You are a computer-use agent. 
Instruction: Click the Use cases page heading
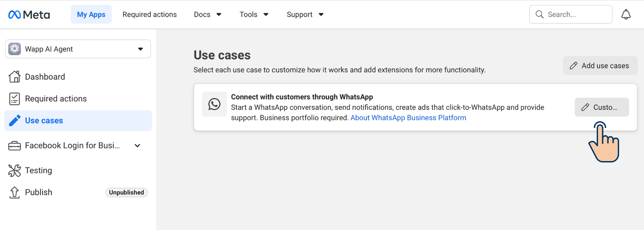click(x=222, y=55)
